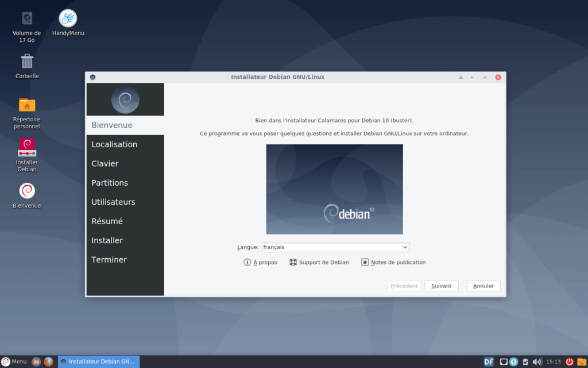Click the Suivant button
This screenshot has height=368, width=588.
[441, 286]
